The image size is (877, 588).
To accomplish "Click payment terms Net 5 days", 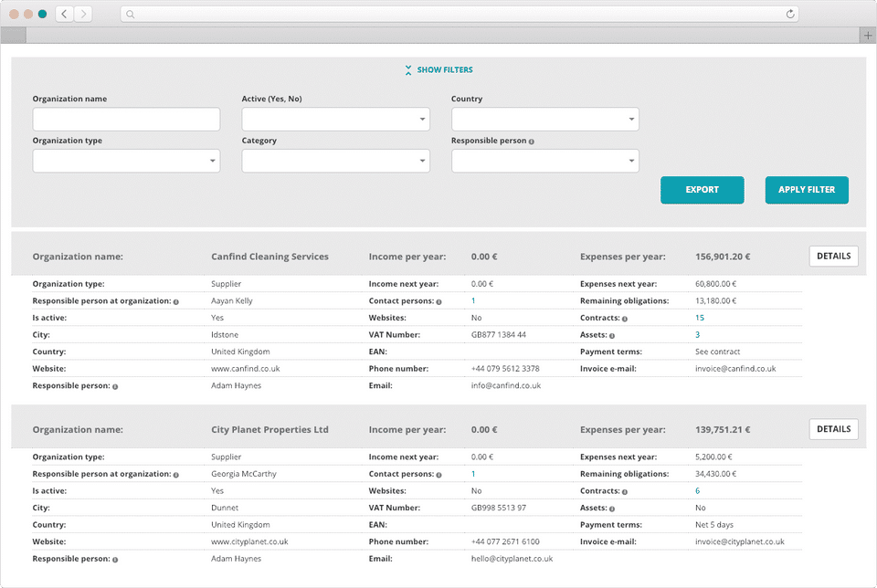I will [714, 525].
